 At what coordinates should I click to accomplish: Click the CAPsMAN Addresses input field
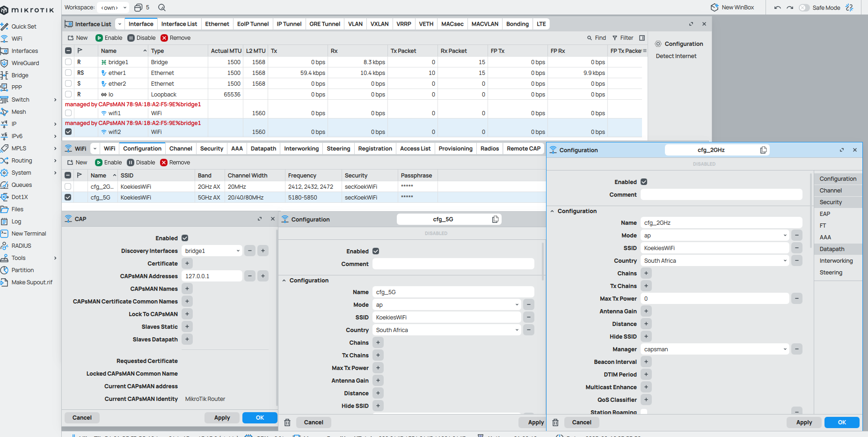pos(212,276)
